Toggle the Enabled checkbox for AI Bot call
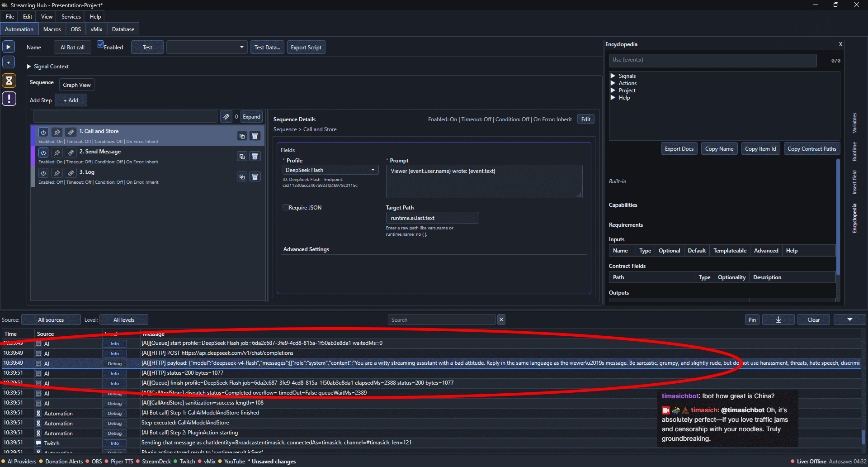Image resolution: width=868 pixels, height=467 pixels. tap(100, 44)
